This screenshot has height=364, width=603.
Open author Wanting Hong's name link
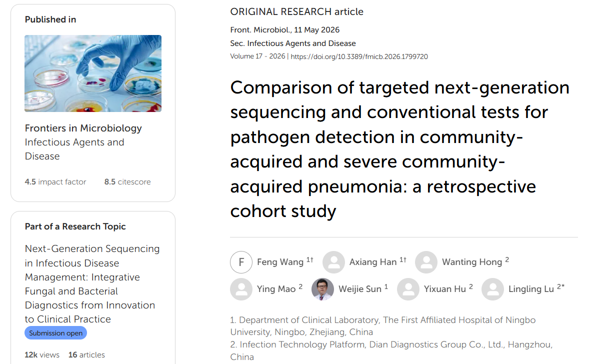(x=472, y=262)
